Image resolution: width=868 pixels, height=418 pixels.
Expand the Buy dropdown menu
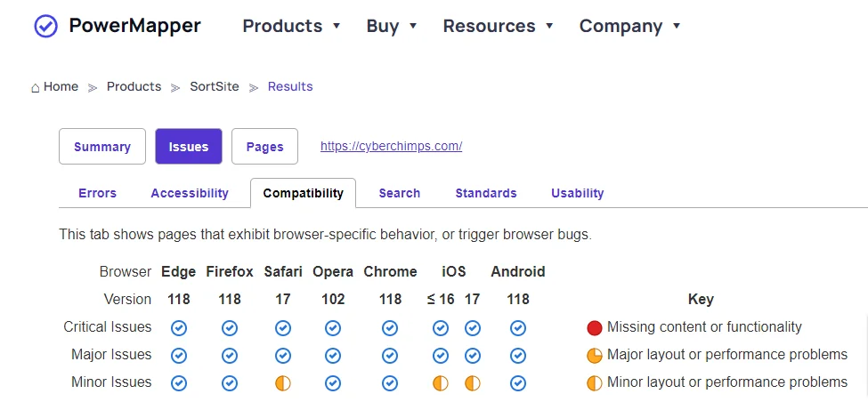coord(392,26)
